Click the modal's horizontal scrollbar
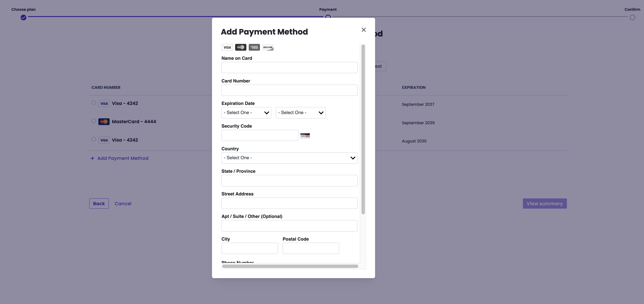The width and height of the screenshot is (644, 304). coord(290,266)
